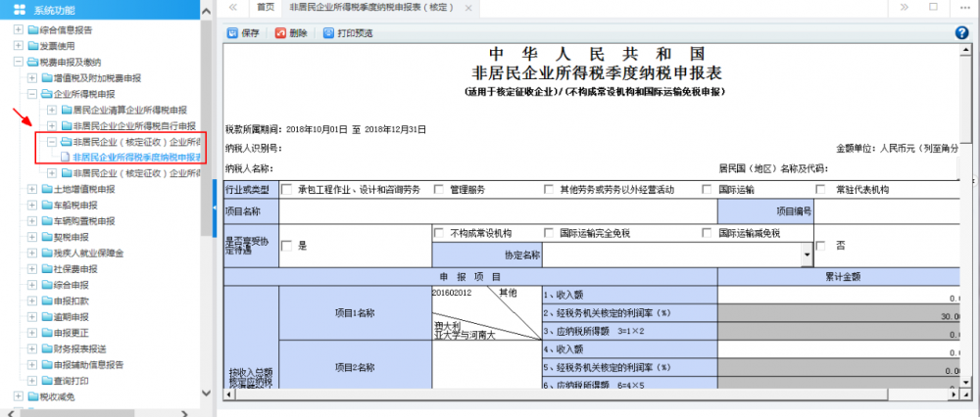Click the document icon of 非居民企业所得税季度纳税申报表
Image resolution: width=980 pixels, height=417 pixels.
[65, 158]
